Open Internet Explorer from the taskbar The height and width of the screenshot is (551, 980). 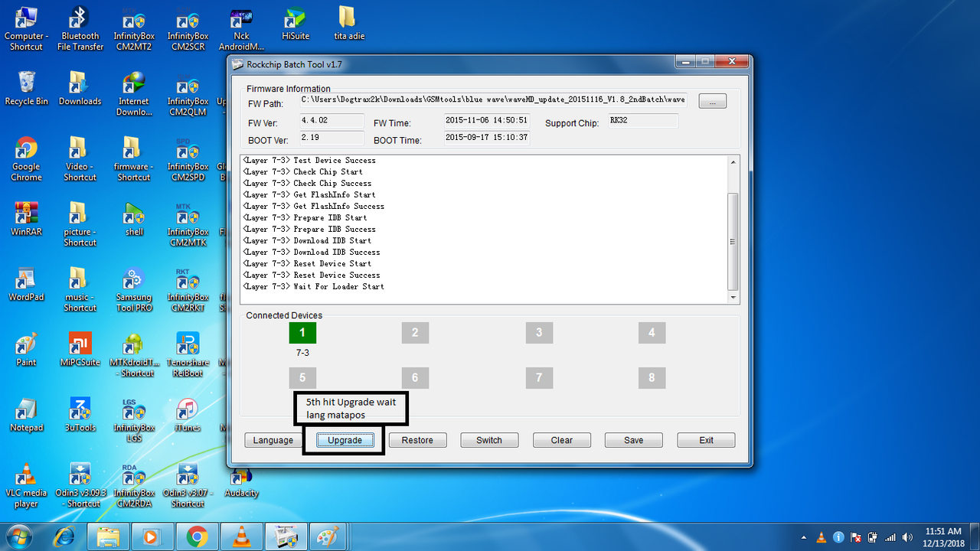pyautogui.click(x=64, y=536)
